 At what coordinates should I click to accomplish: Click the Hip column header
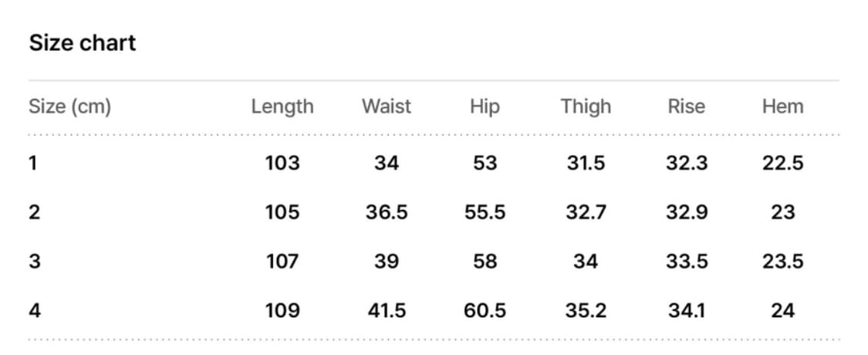485,106
